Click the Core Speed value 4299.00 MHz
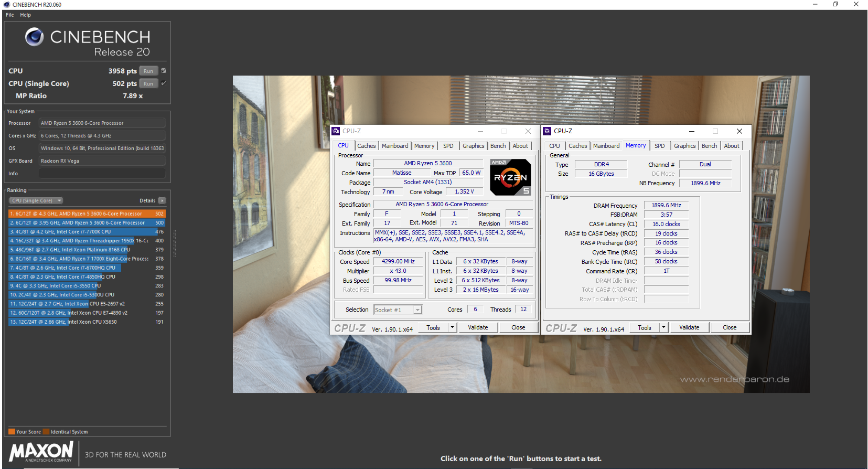Viewport: 868px width, 469px height. pyautogui.click(x=398, y=261)
